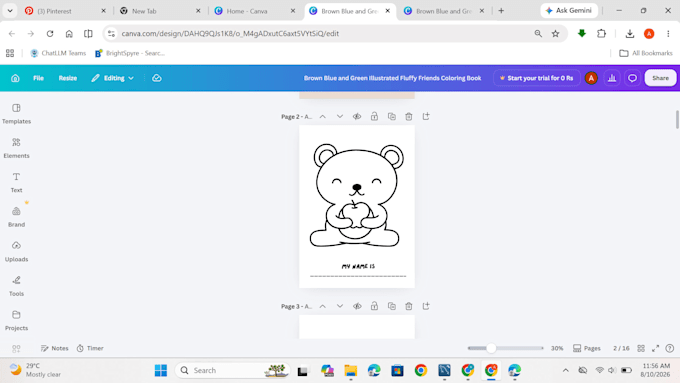This screenshot has width=680, height=383.
Task: Expand the Editing mode dropdown
Action: click(112, 78)
